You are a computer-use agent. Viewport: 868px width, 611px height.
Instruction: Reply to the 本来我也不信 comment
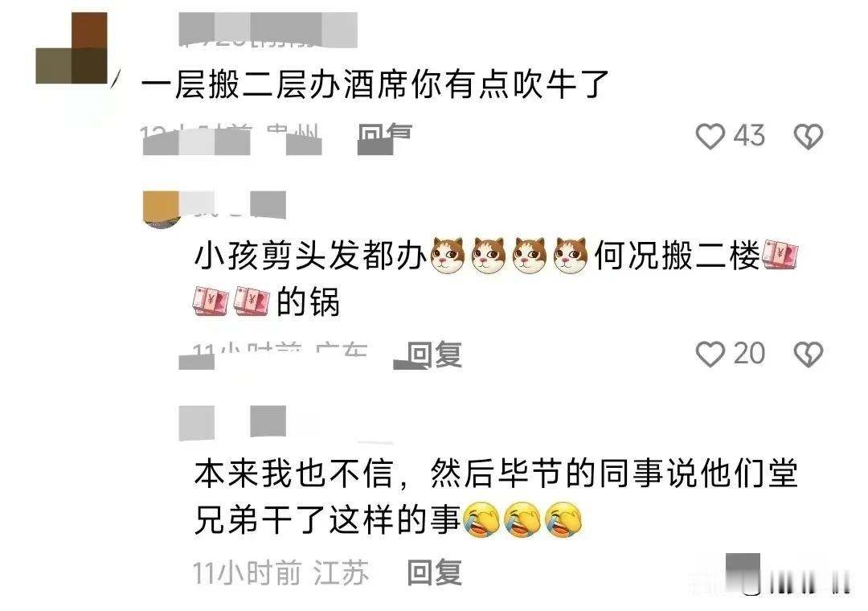pyautogui.click(x=435, y=572)
